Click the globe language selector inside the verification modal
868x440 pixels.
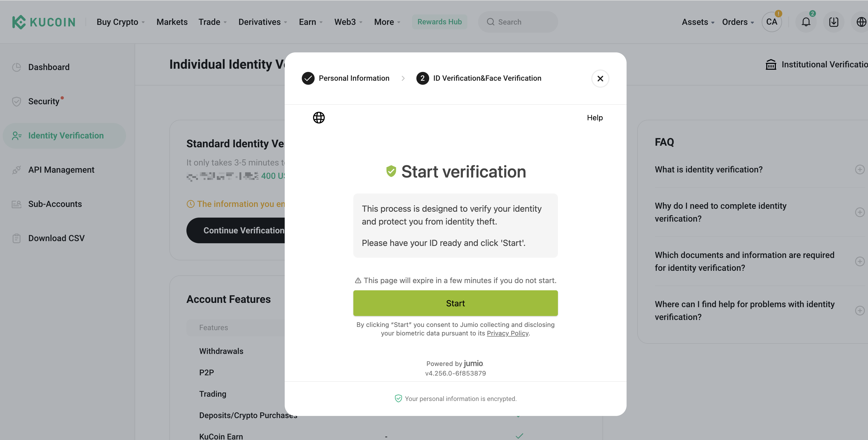318,117
